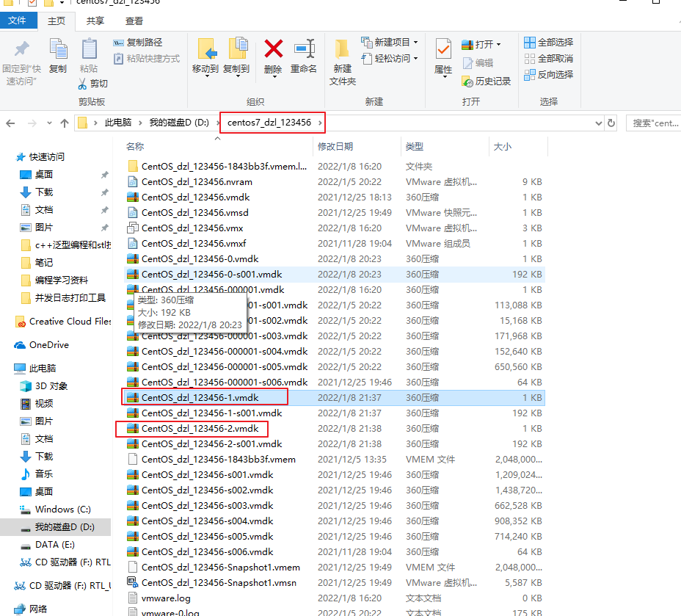The height and width of the screenshot is (616, 681).
Task: Click the search box
Action: point(654,123)
